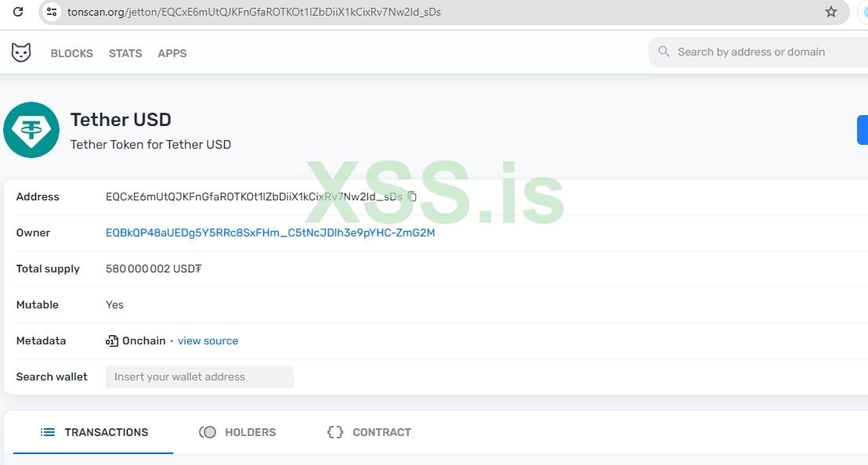The width and height of the screenshot is (868, 465).
Task: Click the Insert your wallet address field
Action: click(200, 377)
